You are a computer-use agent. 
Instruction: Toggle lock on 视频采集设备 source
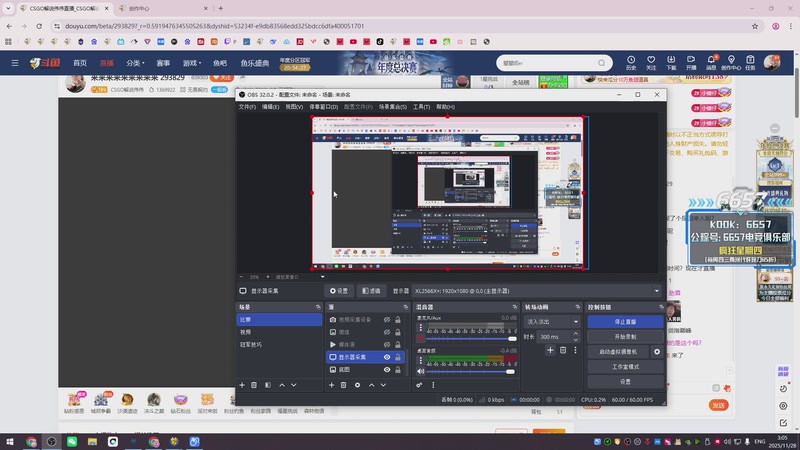point(398,320)
